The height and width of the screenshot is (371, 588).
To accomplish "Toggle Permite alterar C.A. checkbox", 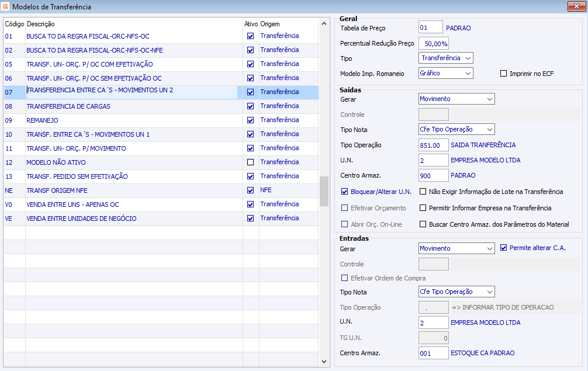I will coord(504,248).
